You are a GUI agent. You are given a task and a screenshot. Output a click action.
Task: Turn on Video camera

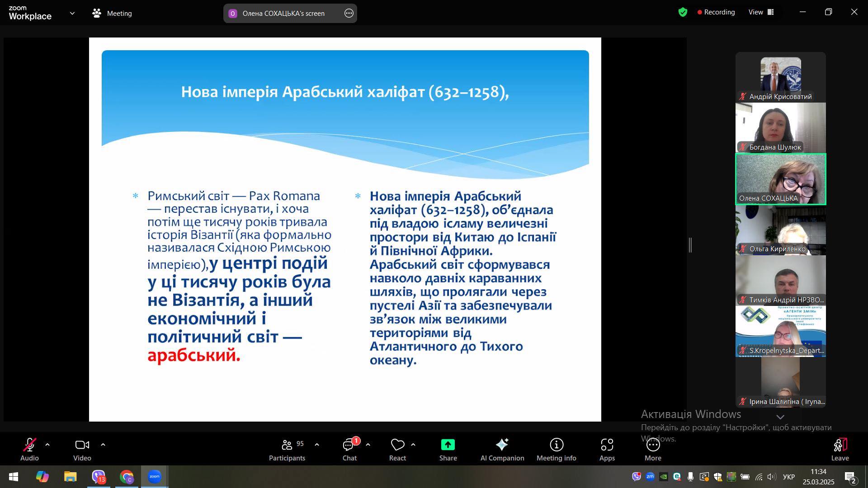tap(82, 445)
